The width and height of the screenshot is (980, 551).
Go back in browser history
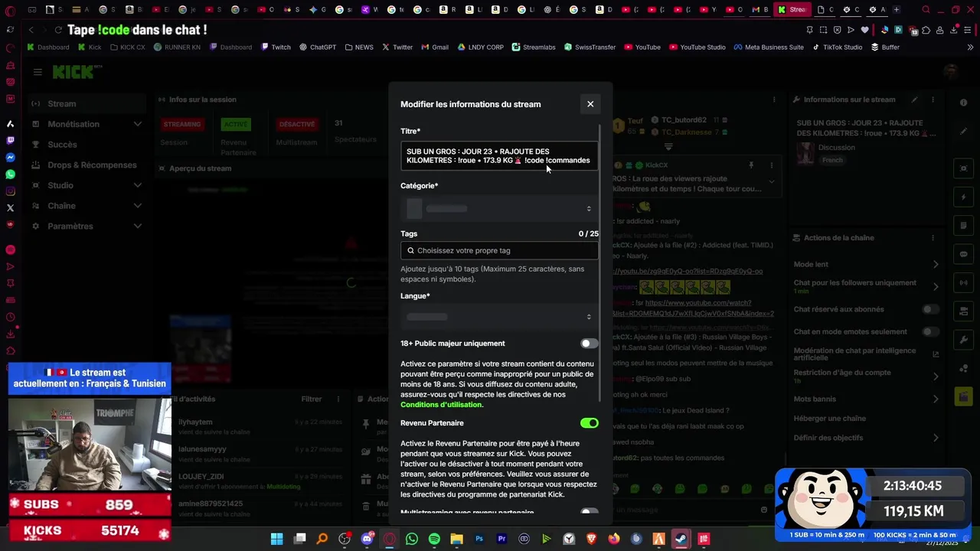tap(31, 30)
